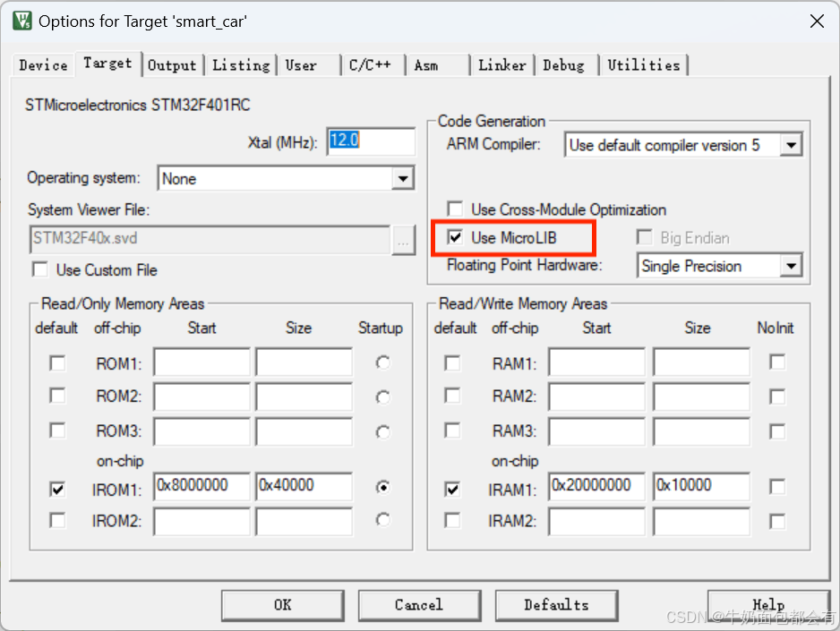Uncheck the Use MicroLIB checkbox
The width and height of the screenshot is (840, 631).
(455, 237)
